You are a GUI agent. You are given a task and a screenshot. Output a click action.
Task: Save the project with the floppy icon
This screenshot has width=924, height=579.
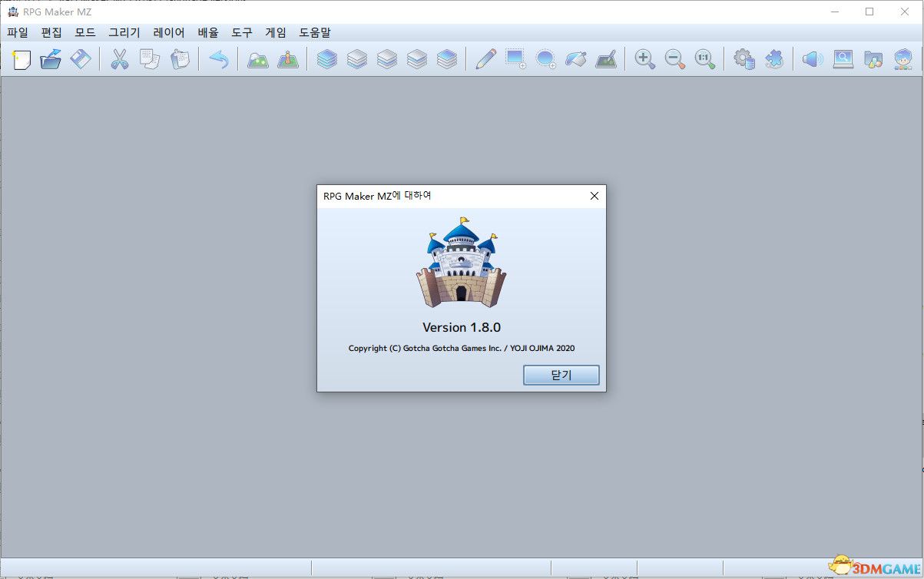click(81, 59)
